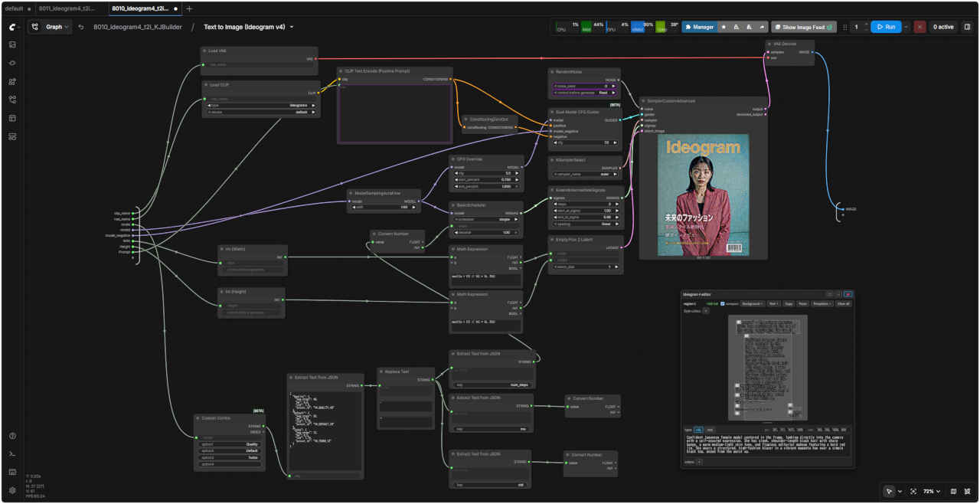Click the undo arrow beside Graph
The image size is (980, 504).
coord(81,27)
